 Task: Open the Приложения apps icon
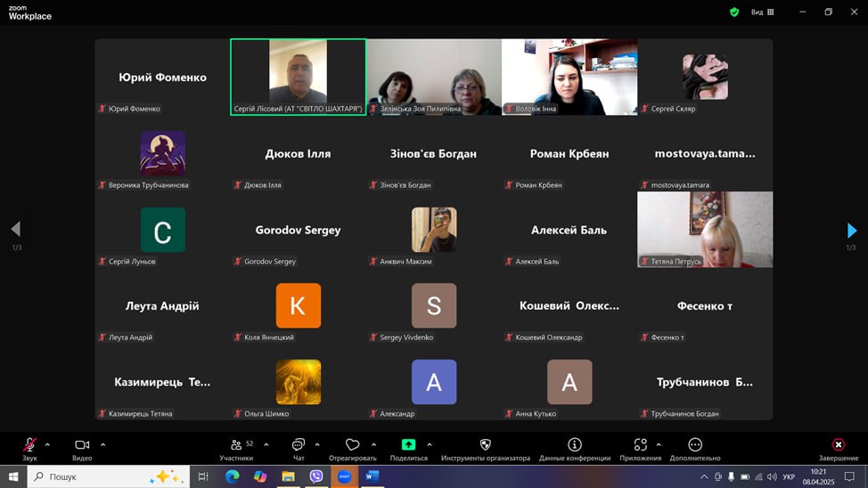coord(640,444)
